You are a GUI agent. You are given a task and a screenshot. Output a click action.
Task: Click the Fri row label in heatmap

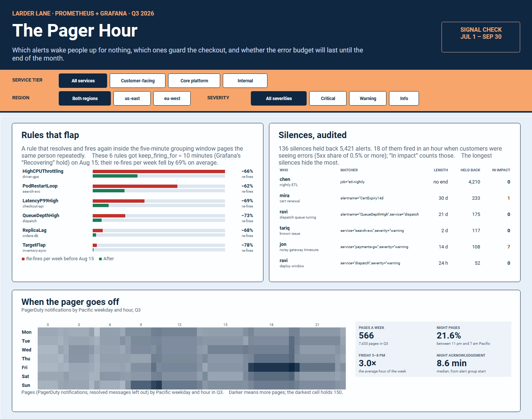point(25,368)
